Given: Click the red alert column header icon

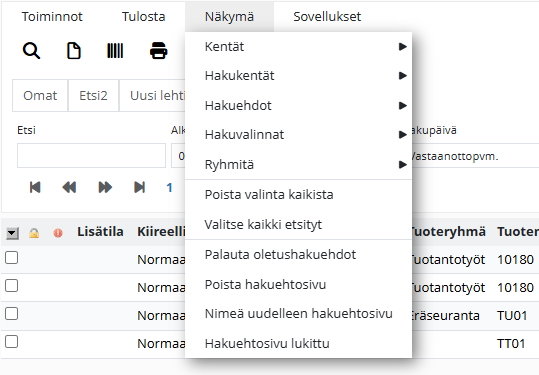Looking at the screenshot, I should tap(58, 233).
